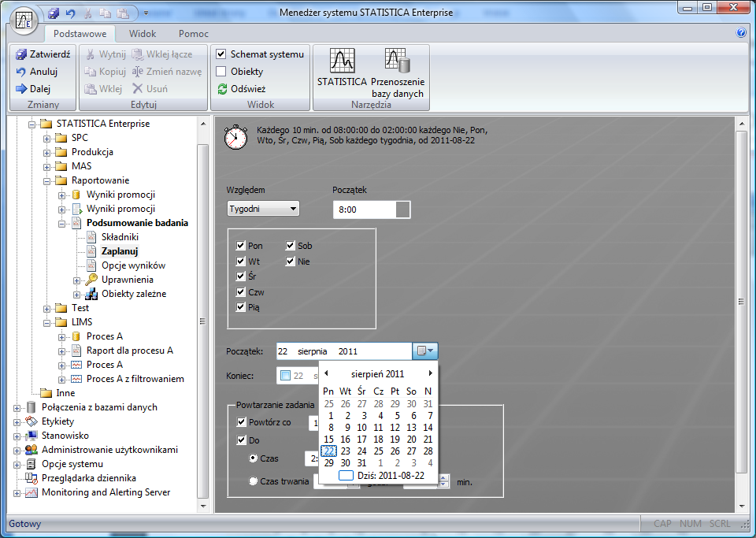Image resolution: width=756 pixels, height=538 pixels.
Task: Click the help question mark icon
Action: (741, 33)
